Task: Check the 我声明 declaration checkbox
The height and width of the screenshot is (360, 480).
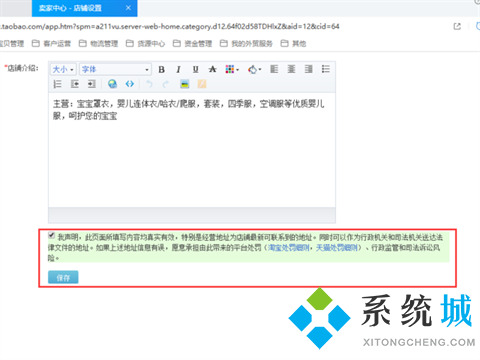Action: pos(51,235)
